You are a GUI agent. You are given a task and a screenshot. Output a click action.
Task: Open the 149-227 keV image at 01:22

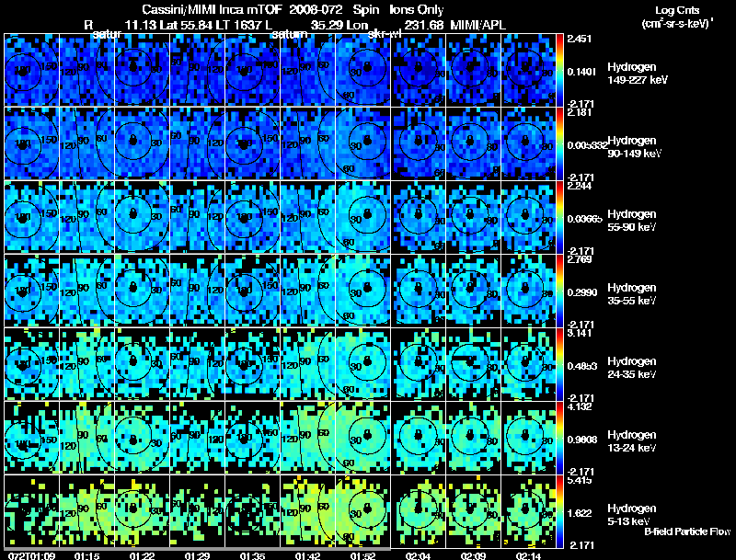click(143, 69)
